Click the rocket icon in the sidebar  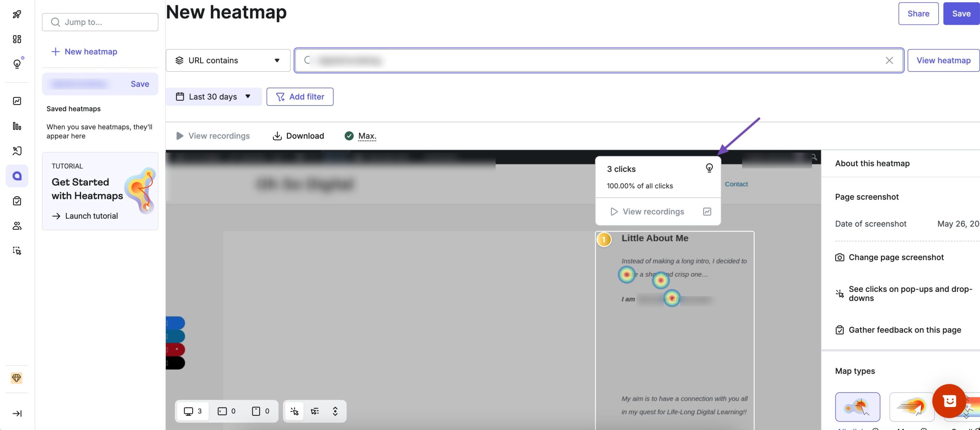[x=17, y=15]
